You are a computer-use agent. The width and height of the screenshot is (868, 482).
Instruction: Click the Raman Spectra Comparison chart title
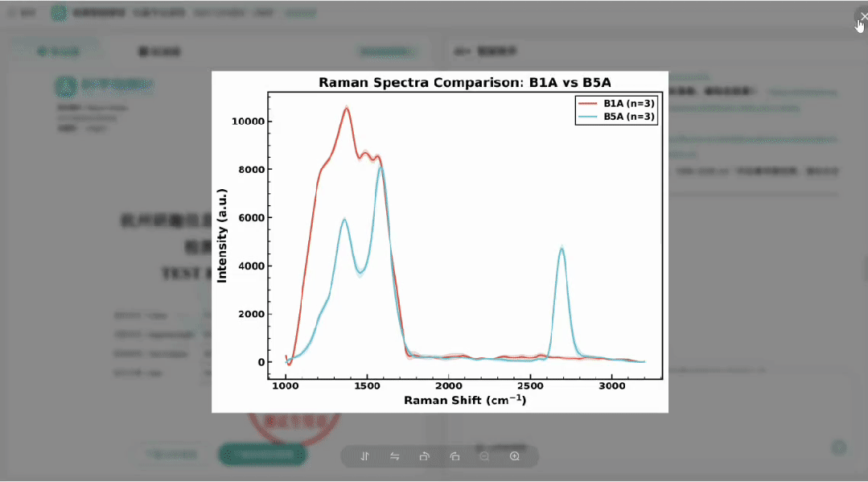(465, 82)
